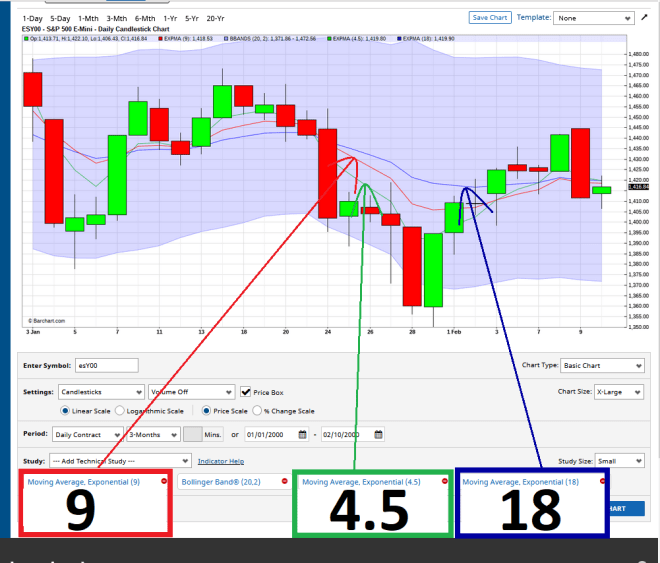Click the chart title ESY00 S&P 500 E-Mini
Screen dimensions: 660x563
[x=96, y=29]
